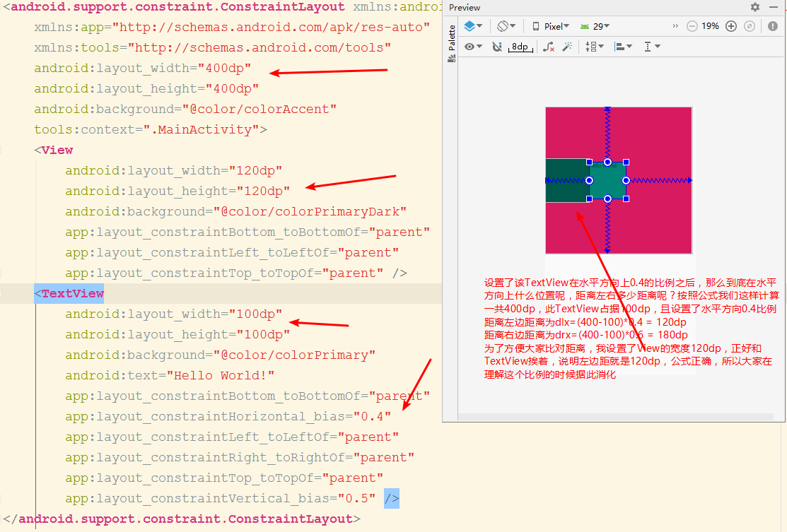787x532 pixels.
Task: Click the layout_constraintVertical_bias="0.5" line
Action: pos(221,499)
